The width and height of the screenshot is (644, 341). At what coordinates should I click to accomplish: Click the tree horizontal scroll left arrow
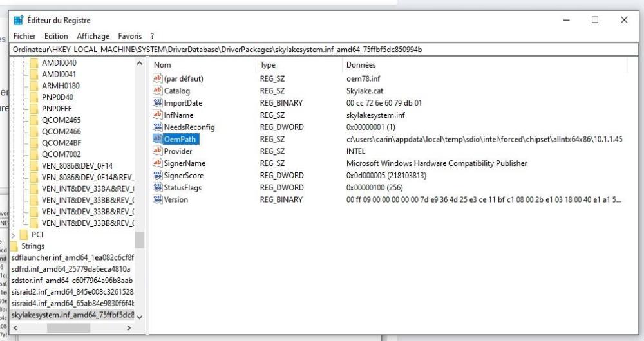click(x=15, y=328)
